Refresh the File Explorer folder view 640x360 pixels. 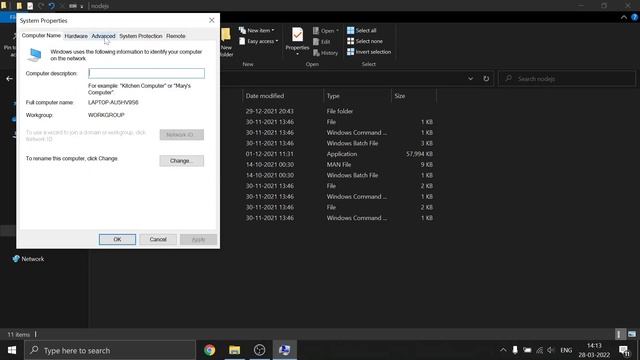[x=486, y=78]
